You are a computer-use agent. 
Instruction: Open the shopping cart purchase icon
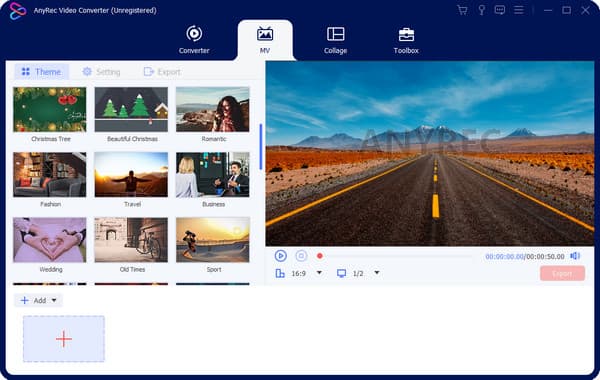coord(462,10)
